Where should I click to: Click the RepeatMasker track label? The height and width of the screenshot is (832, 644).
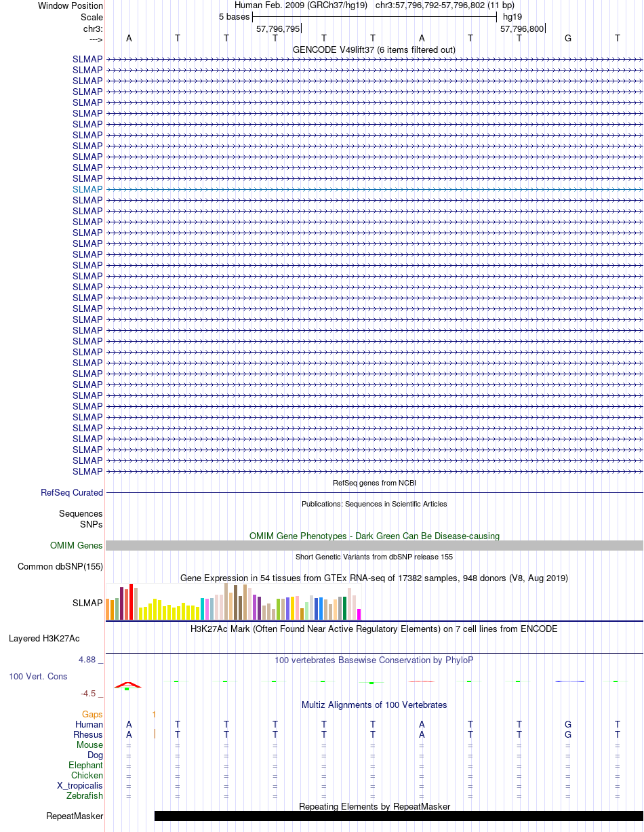click(x=75, y=816)
